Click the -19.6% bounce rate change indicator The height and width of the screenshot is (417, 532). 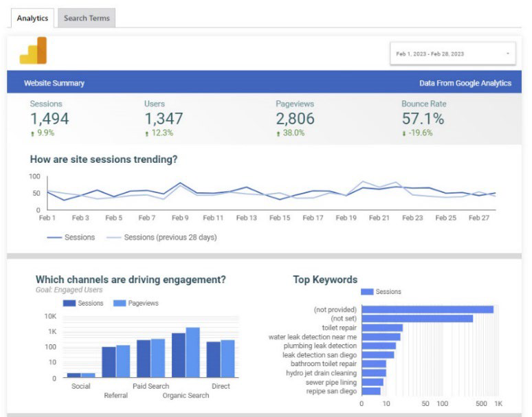pos(417,133)
